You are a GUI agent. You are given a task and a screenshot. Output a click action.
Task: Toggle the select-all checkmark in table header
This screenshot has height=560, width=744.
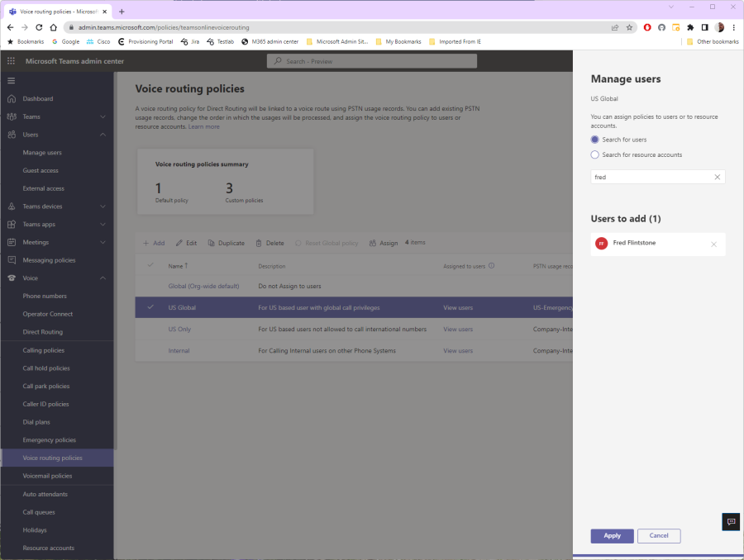[x=150, y=264]
